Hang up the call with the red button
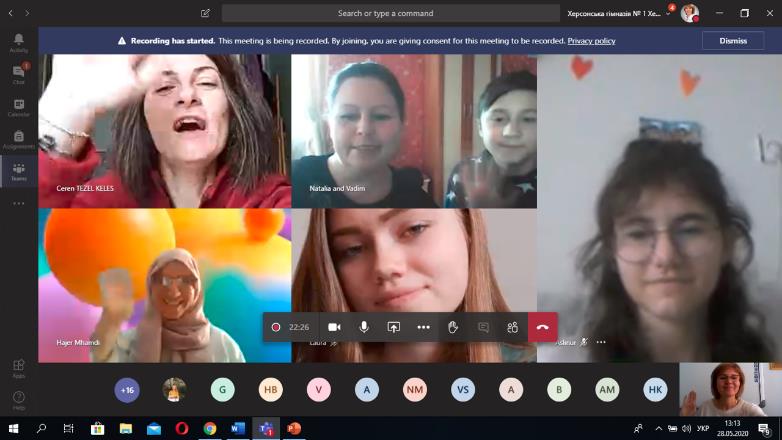Screen dimensions: 782x440 click(x=543, y=327)
